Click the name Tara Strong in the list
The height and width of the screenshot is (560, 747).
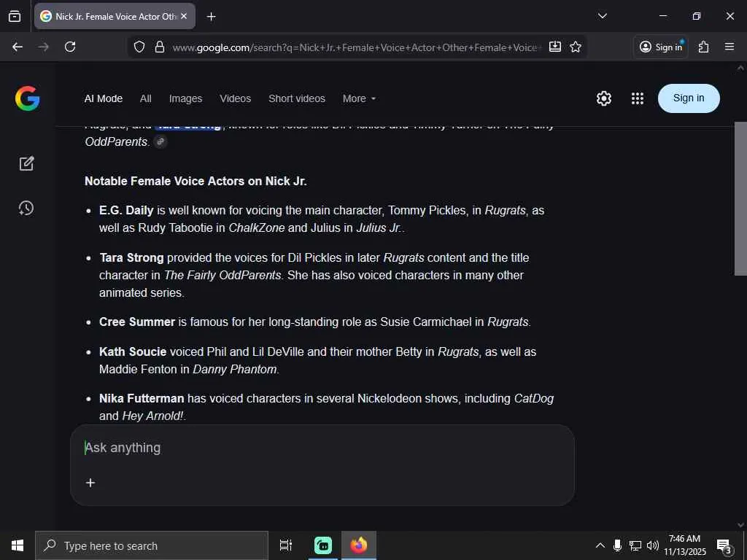[x=131, y=257]
